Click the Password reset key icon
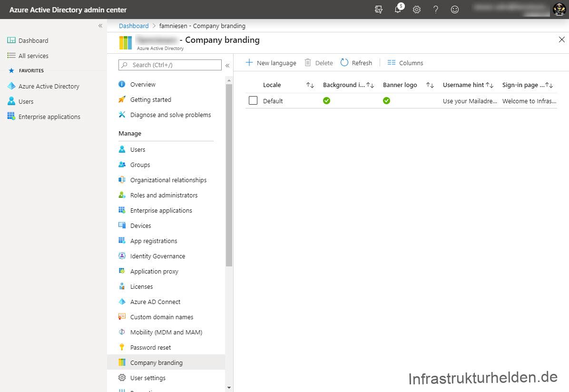This screenshot has width=569, height=392. coord(122,347)
